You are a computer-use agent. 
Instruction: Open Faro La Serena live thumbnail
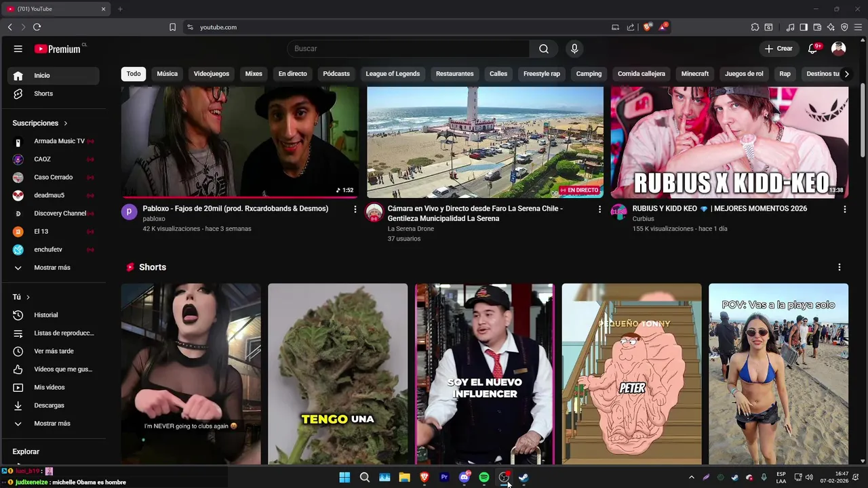point(485,142)
